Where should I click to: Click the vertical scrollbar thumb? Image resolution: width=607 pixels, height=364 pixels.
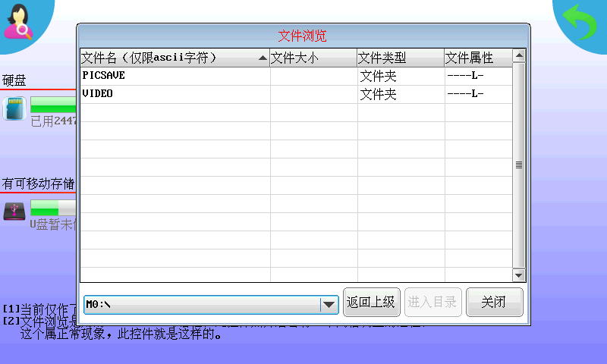[519, 165]
